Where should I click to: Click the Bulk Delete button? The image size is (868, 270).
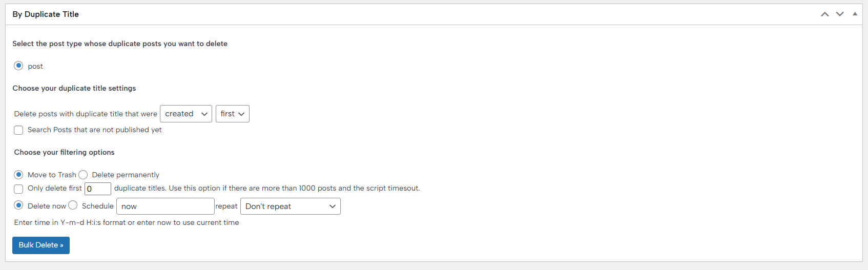point(41,245)
